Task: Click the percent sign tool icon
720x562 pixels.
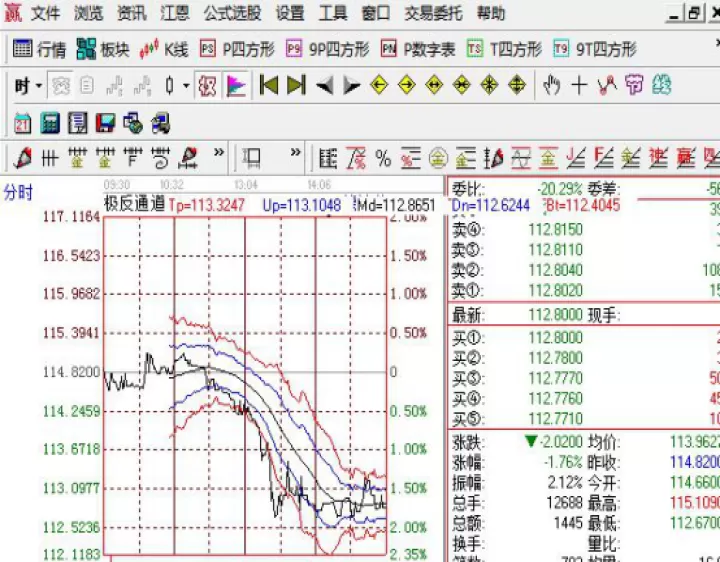Action: pyautogui.click(x=383, y=159)
